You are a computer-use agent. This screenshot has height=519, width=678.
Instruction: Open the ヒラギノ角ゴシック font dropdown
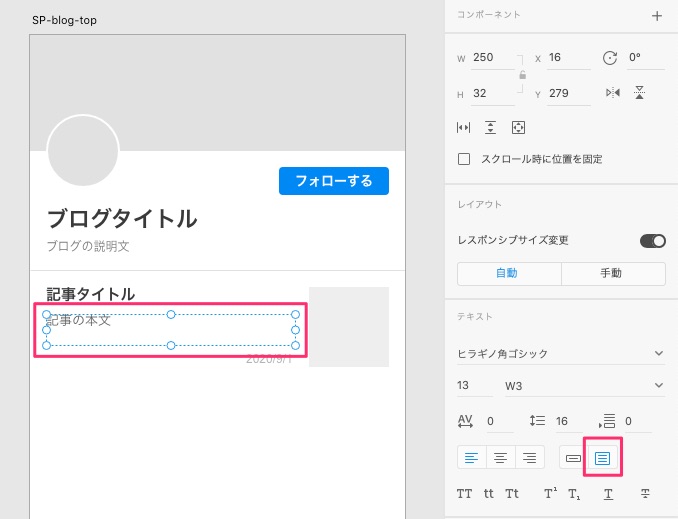coord(560,353)
